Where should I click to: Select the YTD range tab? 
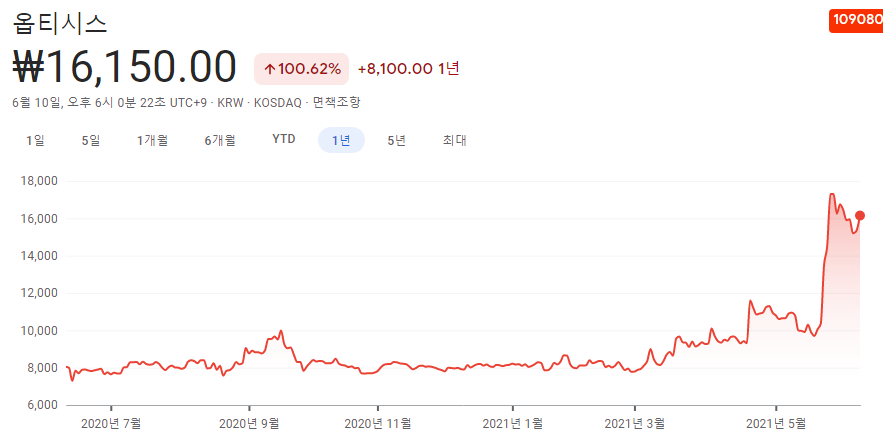point(284,140)
